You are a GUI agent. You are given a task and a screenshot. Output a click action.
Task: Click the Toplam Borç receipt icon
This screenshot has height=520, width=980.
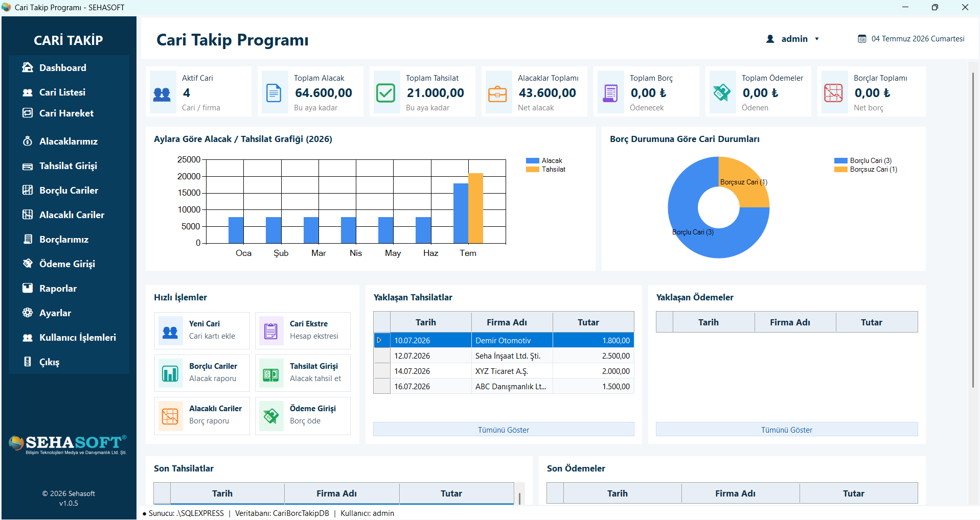click(610, 93)
